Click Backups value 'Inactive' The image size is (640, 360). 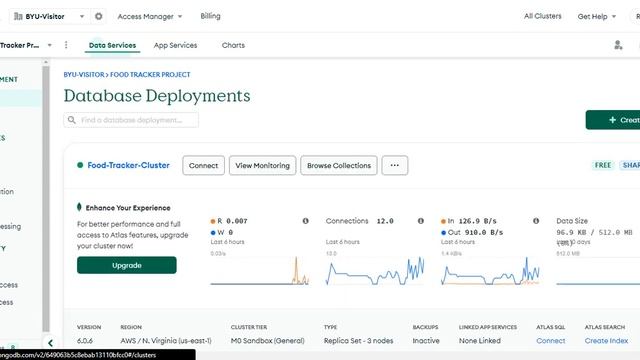click(x=426, y=340)
